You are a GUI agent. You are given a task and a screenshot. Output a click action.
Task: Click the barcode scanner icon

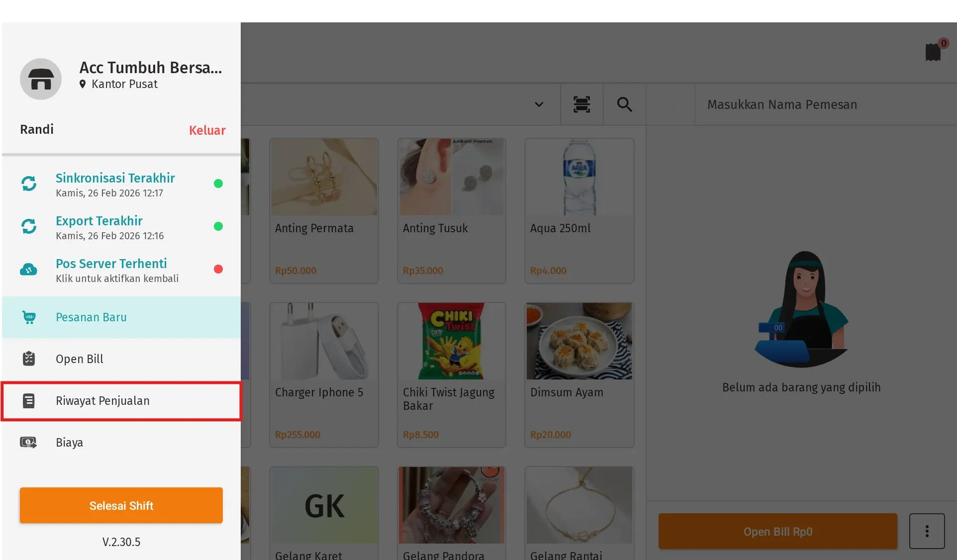pyautogui.click(x=581, y=104)
